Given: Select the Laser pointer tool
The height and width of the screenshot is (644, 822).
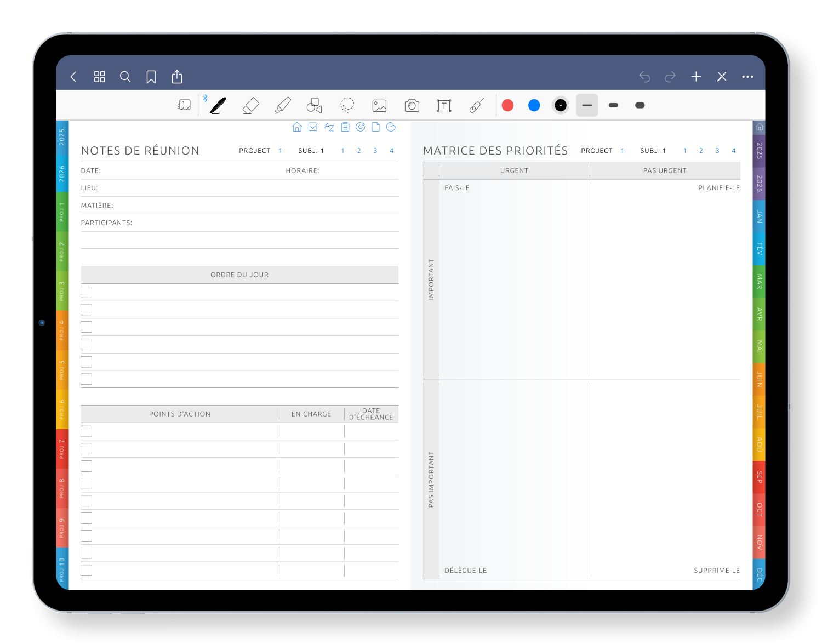Looking at the screenshot, I should coord(476,105).
